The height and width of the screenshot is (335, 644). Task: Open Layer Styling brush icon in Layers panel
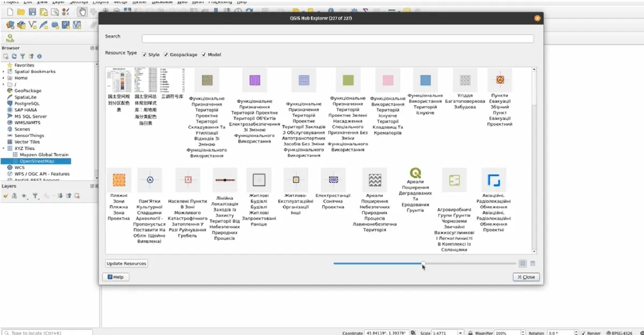coord(6,196)
